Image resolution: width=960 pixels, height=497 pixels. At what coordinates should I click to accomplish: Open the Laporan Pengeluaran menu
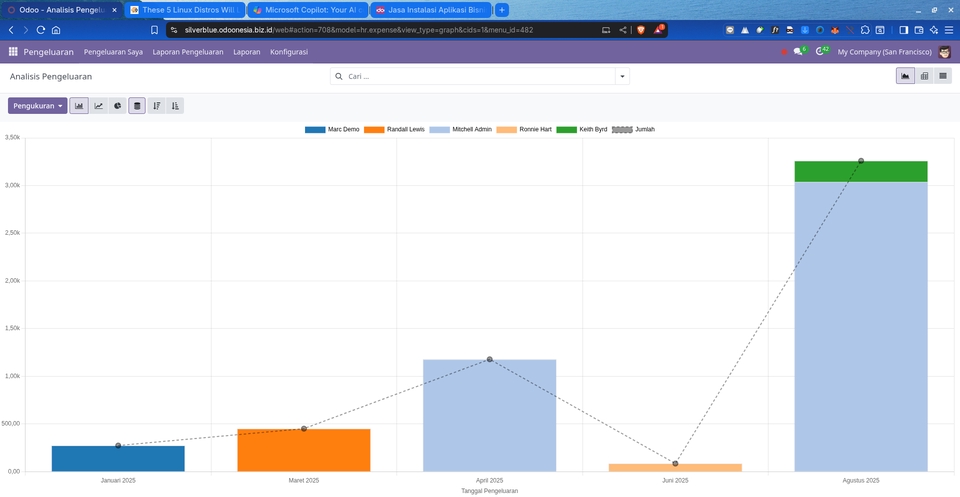coord(188,51)
